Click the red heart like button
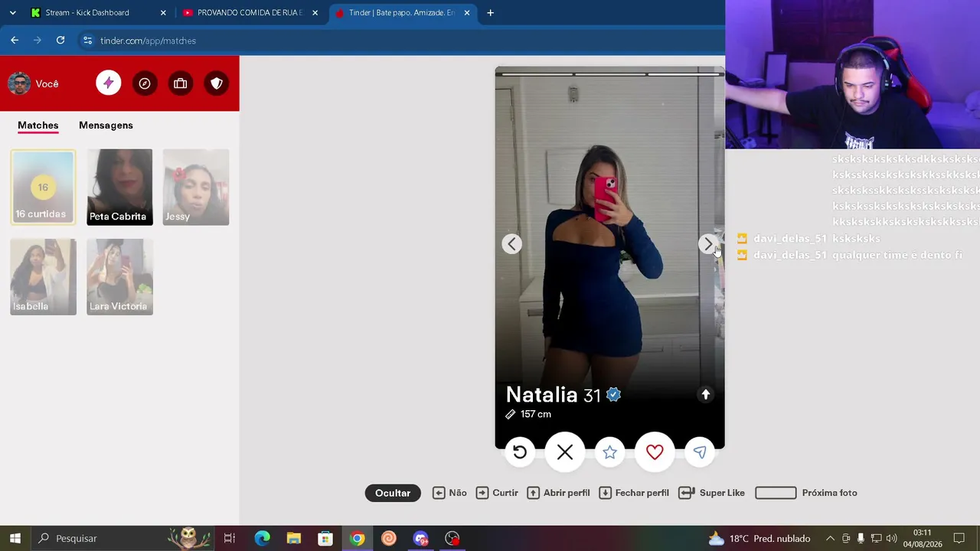 [655, 452]
